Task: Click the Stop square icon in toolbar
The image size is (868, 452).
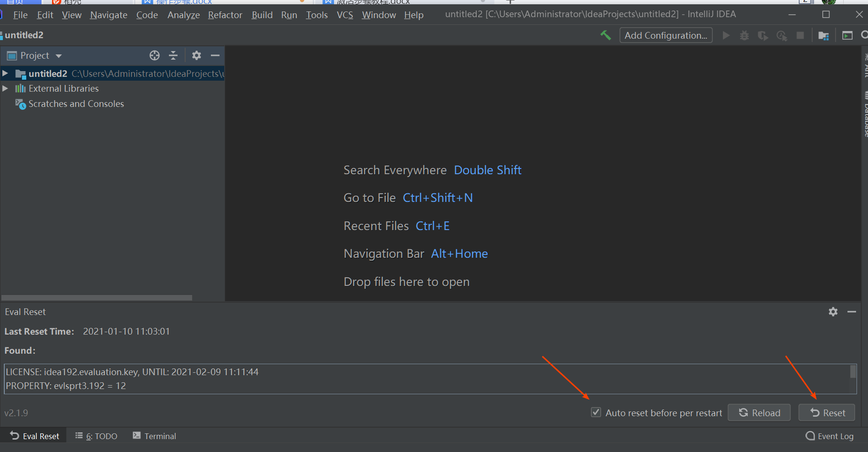Action: (800, 35)
